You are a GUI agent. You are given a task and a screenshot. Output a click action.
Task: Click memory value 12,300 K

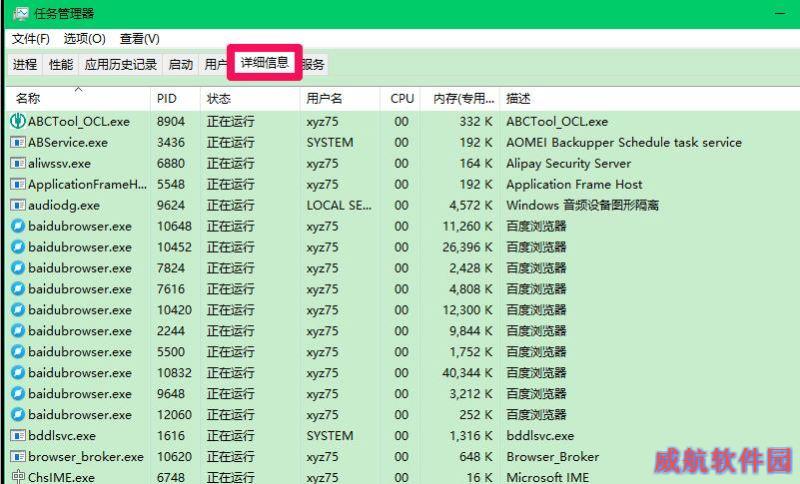(468, 310)
